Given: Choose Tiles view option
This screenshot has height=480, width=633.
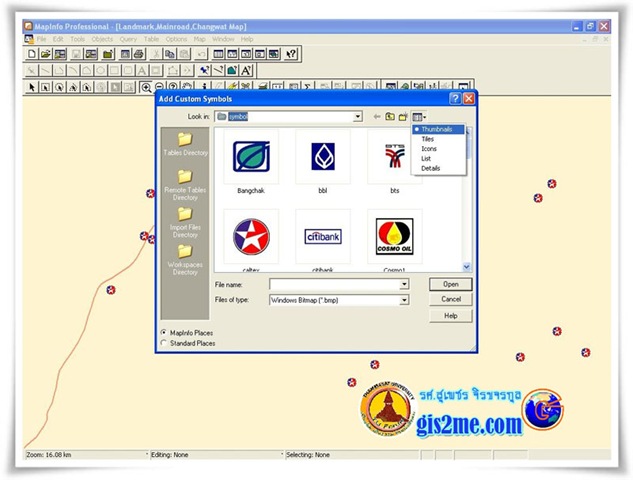Looking at the screenshot, I should 438,139.
